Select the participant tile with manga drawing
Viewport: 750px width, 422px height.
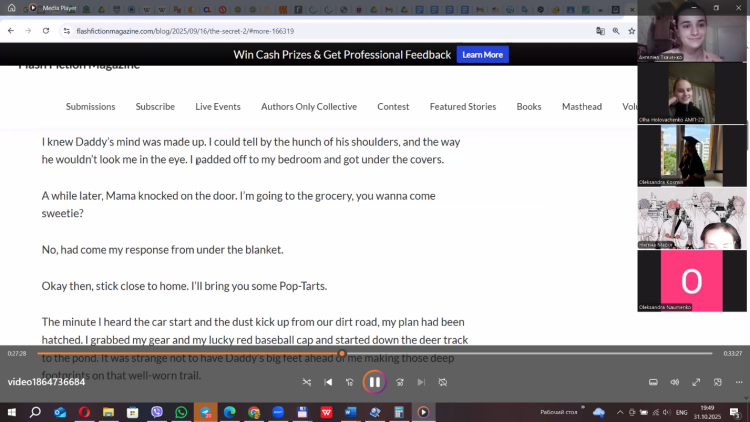pyautogui.click(x=692, y=218)
